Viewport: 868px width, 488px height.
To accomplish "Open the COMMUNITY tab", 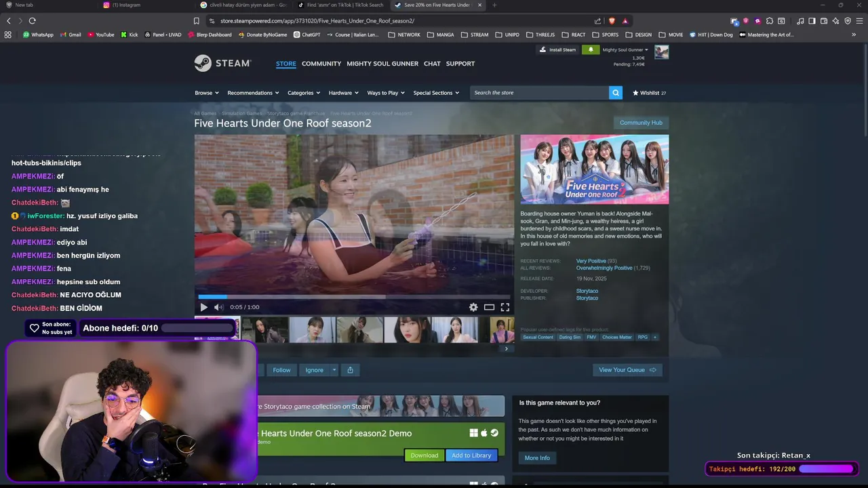I will click(x=321, y=64).
